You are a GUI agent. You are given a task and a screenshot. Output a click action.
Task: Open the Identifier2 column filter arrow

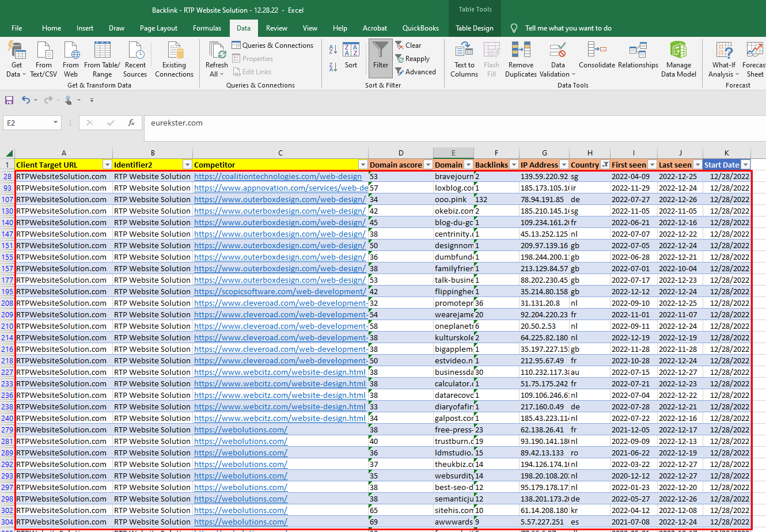coord(187,165)
